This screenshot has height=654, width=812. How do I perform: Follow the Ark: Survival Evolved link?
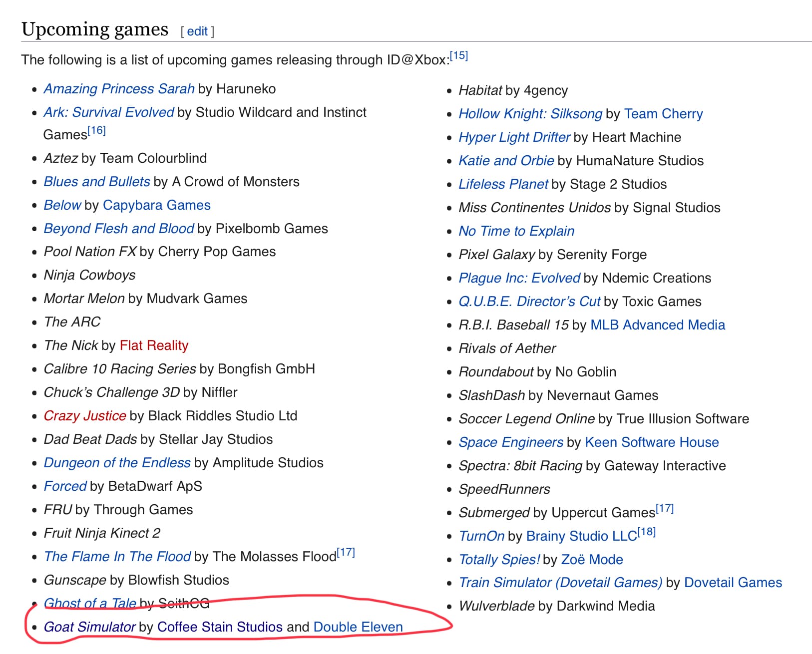pyautogui.click(x=108, y=112)
